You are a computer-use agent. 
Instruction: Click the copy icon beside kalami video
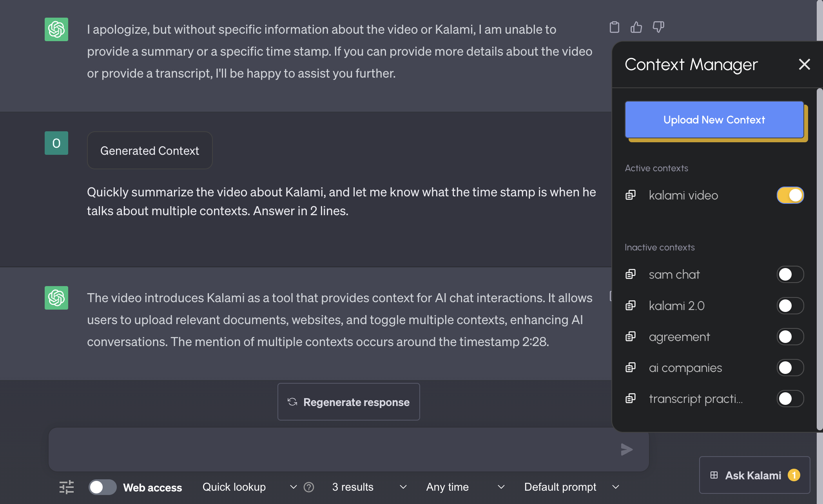click(x=630, y=195)
